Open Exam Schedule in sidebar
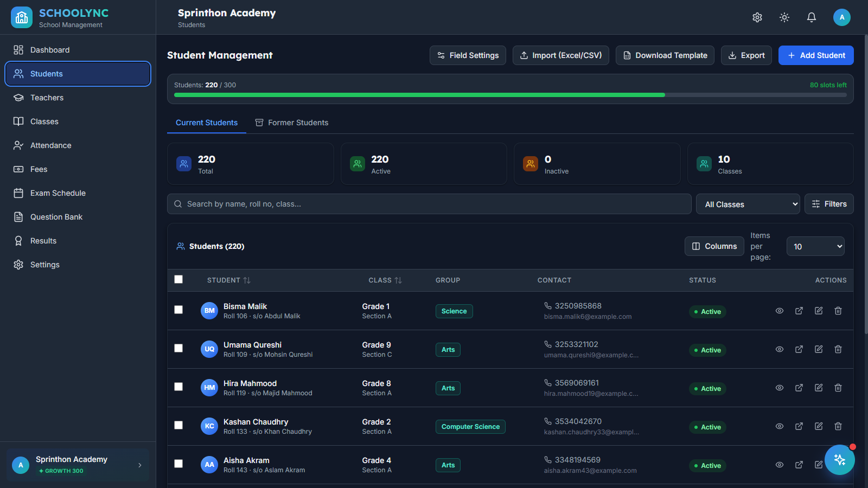 [x=78, y=193]
